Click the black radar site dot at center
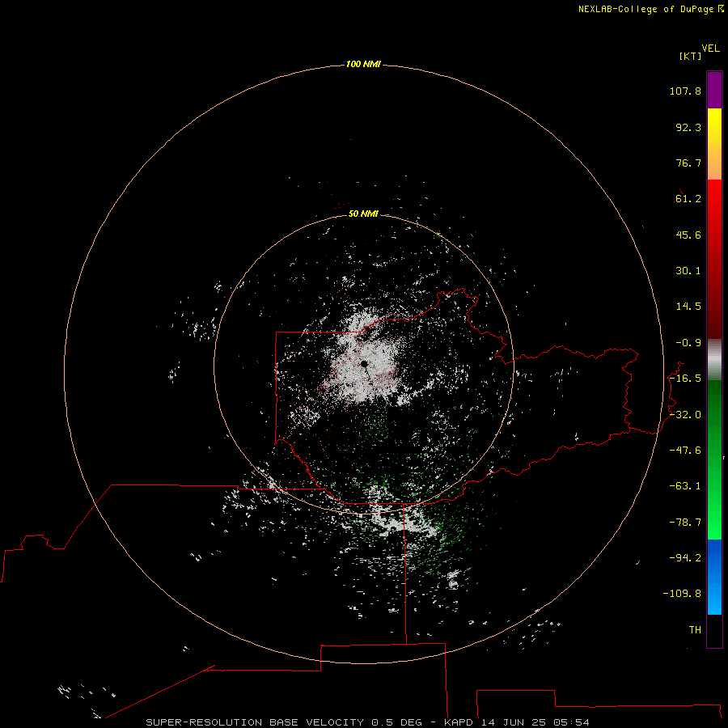The image size is (728, 728). coord(365,363)
